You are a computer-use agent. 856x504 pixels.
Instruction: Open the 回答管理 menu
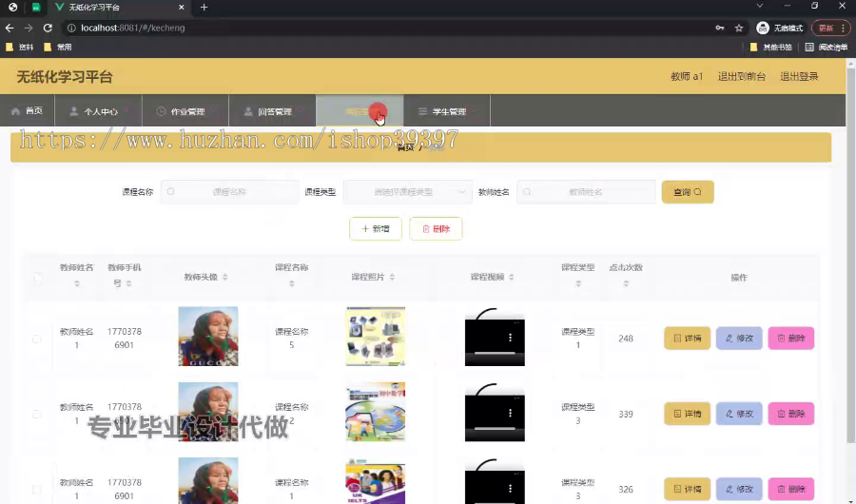click(x=272, y=111)
